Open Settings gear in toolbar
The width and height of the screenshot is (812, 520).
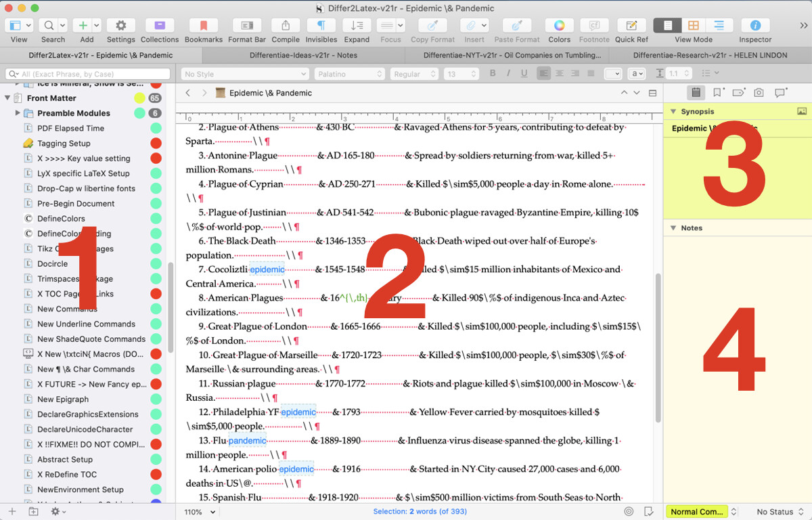tap(120, 26)
